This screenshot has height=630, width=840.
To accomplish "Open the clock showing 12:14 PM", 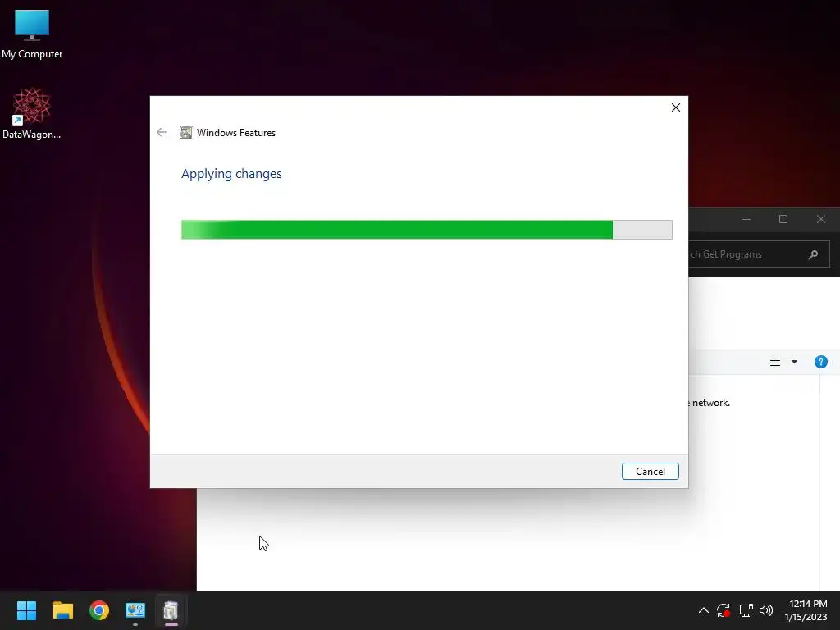I will pos(806,610).
